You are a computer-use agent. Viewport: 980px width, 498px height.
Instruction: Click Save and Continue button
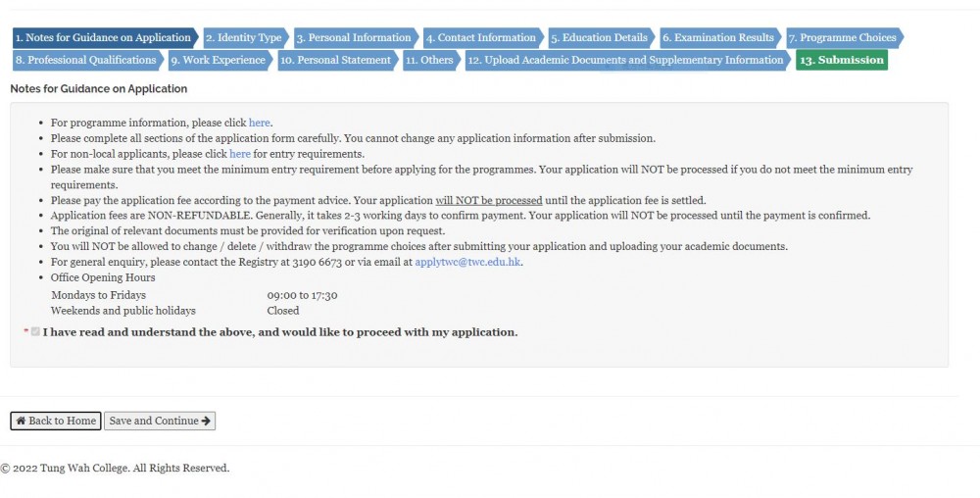[x=160, y=422]
